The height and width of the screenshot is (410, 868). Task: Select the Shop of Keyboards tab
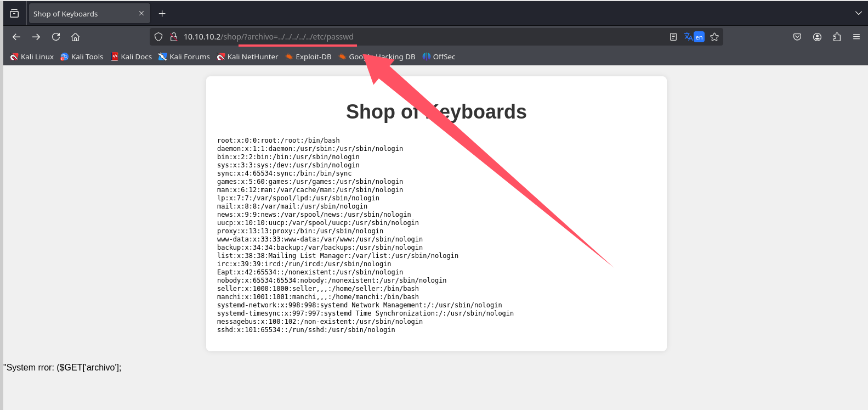click(x=81, y=14)
